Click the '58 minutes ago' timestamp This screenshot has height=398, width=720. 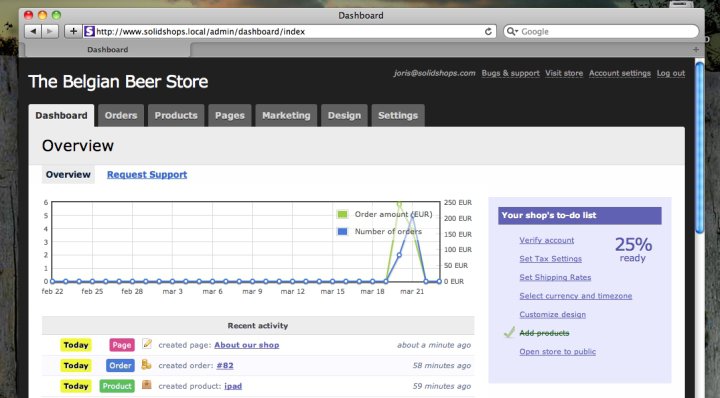[x=442, y=365]
